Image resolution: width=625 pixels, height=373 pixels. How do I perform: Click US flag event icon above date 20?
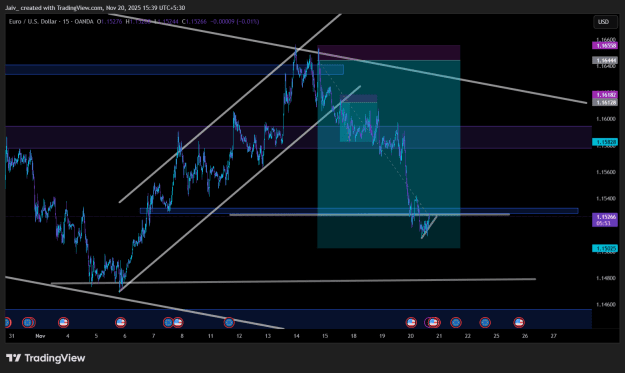click(x=411, y=322)
